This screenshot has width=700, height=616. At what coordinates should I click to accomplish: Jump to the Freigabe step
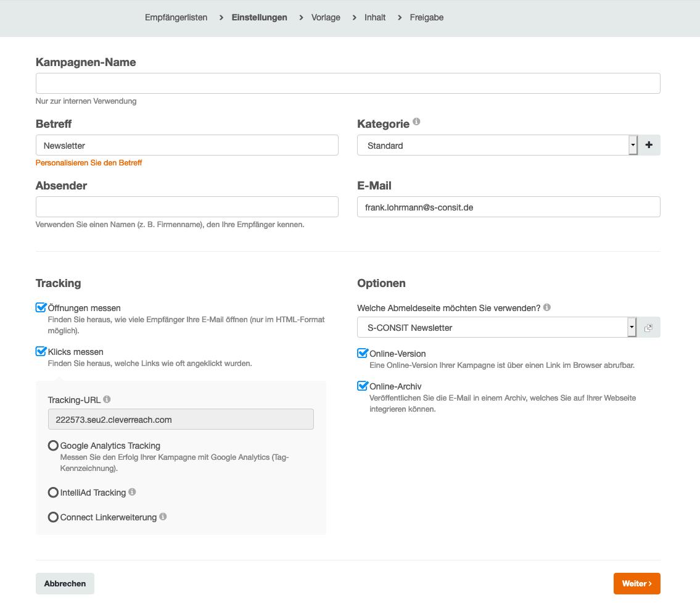click(426, 17)
